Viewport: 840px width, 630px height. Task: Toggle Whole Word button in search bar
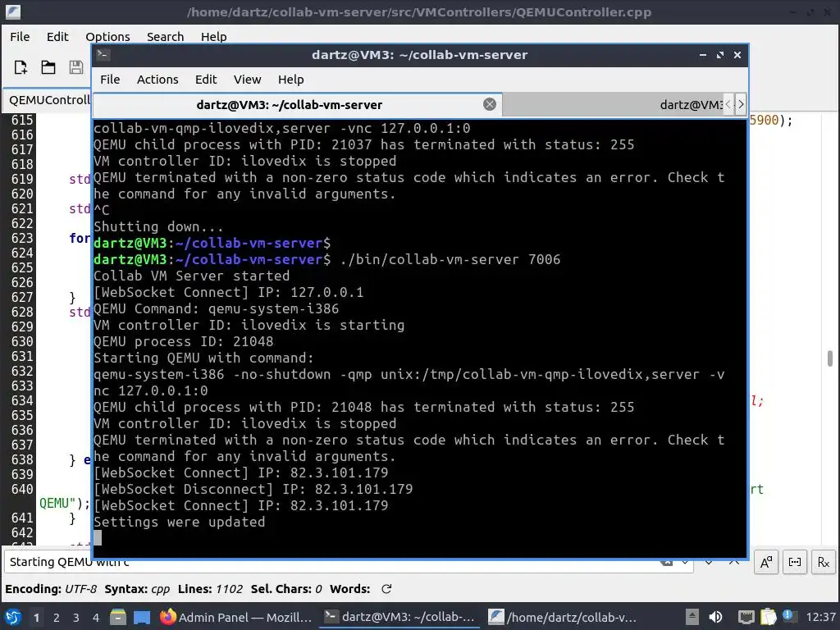tap(795, 562)
